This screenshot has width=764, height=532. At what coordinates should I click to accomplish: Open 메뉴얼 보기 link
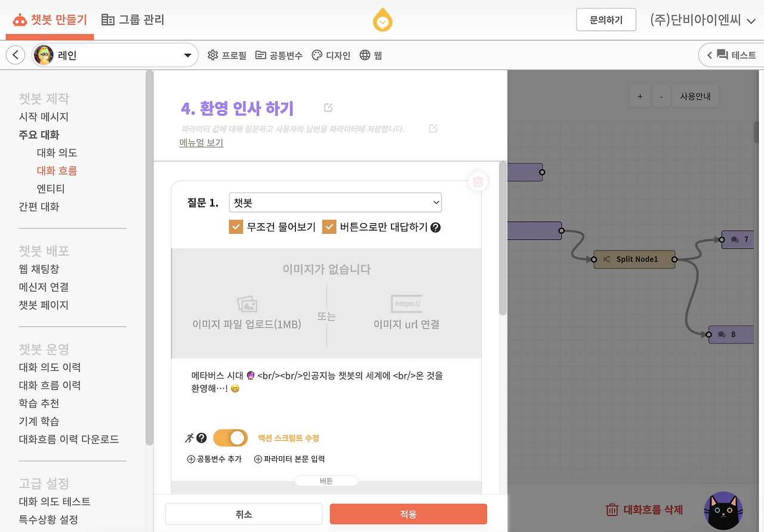[x=201, y=143]
